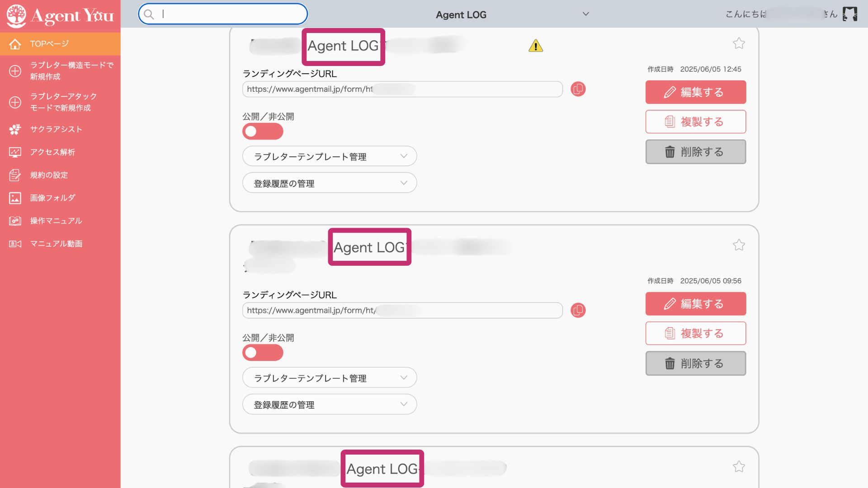868x488 pixels.
Task: Expand 登録履歴の管理 dropdown in second card
Action: click(x=329, y=404)
